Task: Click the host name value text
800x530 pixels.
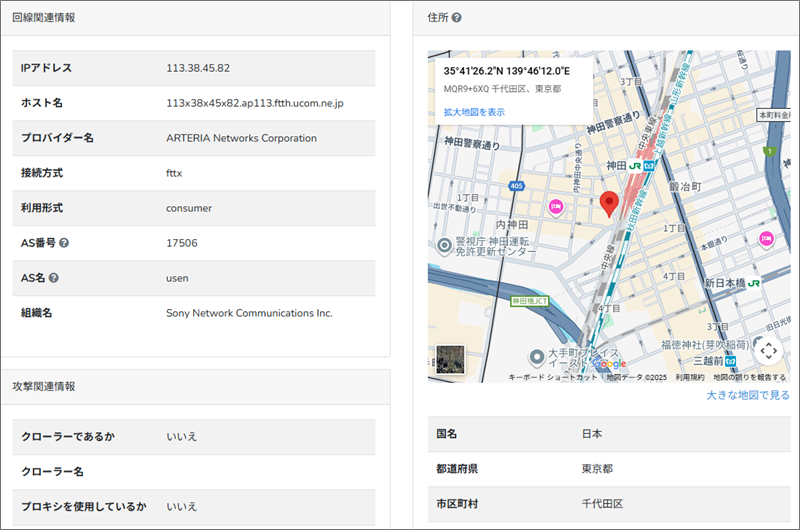Action: 254,103
